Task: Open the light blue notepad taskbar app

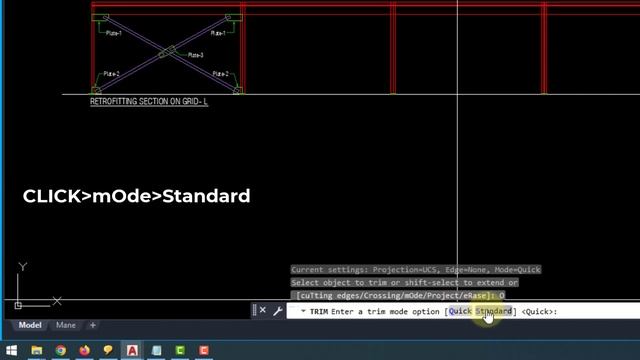Action: [x=156, y=350]
